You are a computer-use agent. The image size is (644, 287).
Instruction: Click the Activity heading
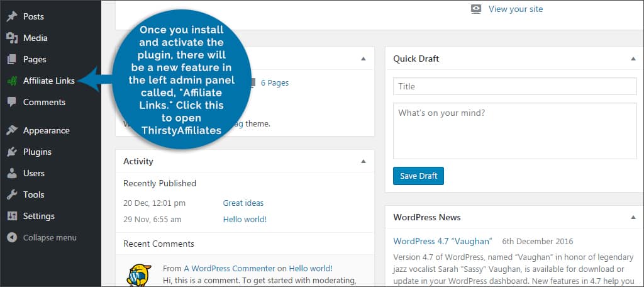click(138, 162)
